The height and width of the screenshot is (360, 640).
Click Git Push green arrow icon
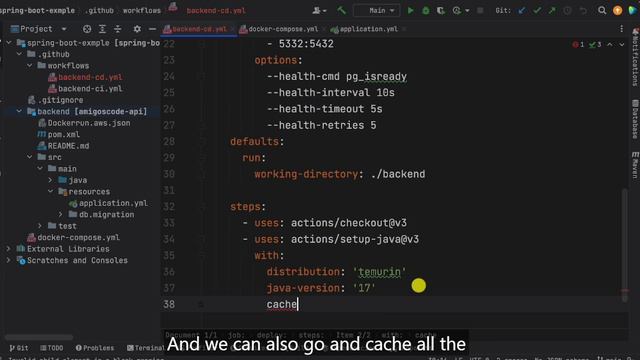552,11
